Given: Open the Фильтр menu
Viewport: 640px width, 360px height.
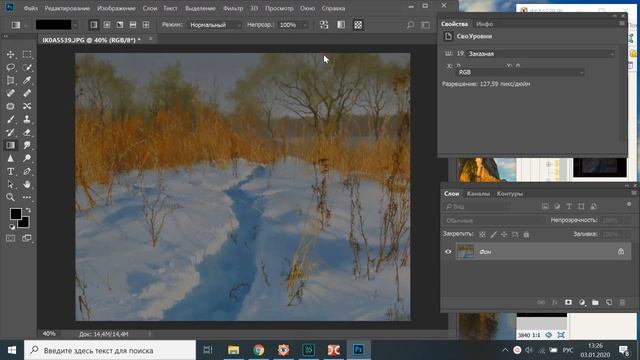Looking at the screenshot, I should tap(233, 8).
